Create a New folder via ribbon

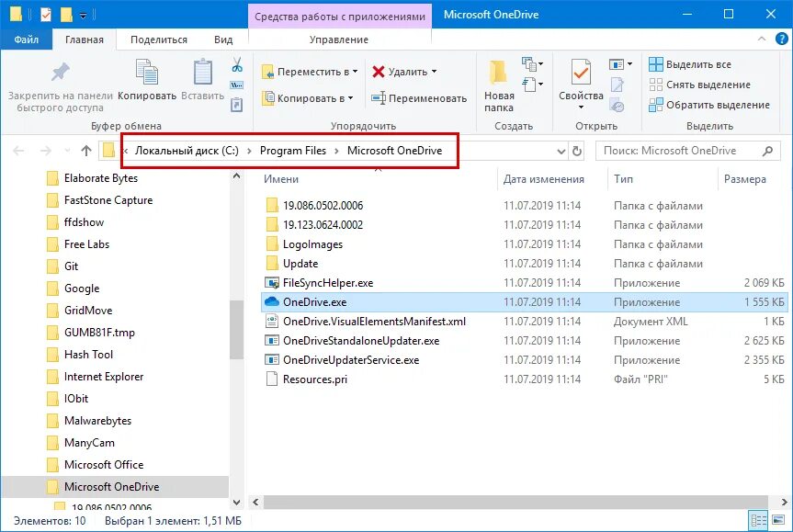[499, 86]
